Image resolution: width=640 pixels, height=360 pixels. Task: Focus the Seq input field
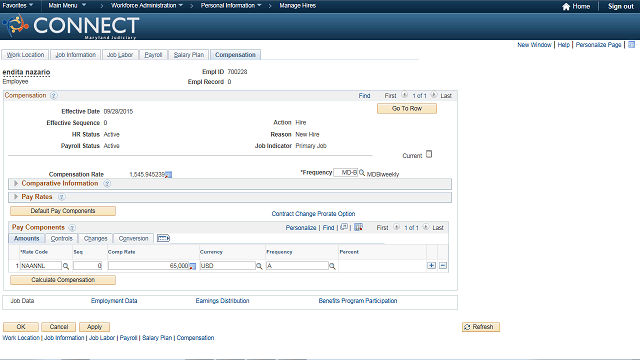[x=87, y=266]
